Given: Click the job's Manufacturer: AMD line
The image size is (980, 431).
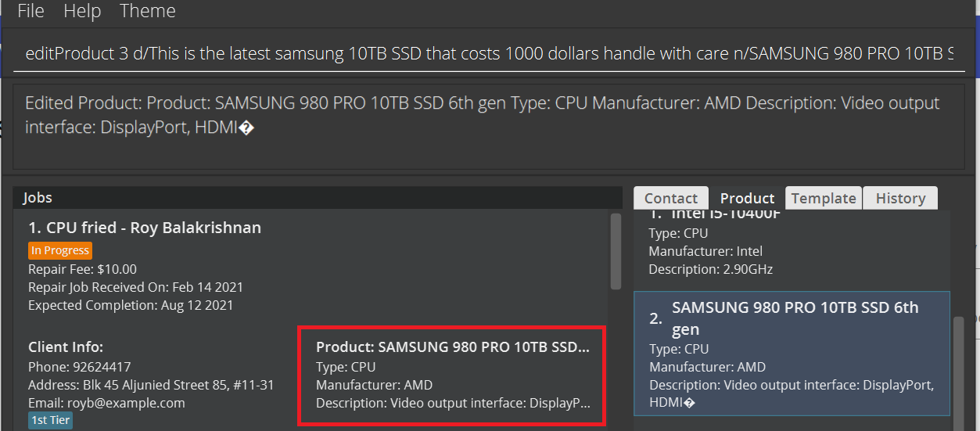Looking at the screenshot, I should [x=374, y=385].
